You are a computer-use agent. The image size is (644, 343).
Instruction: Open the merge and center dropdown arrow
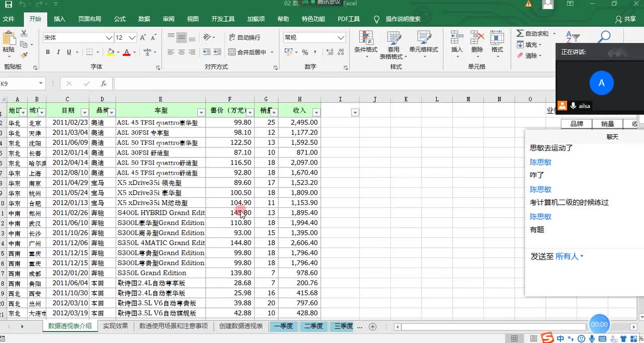[272, 52]
